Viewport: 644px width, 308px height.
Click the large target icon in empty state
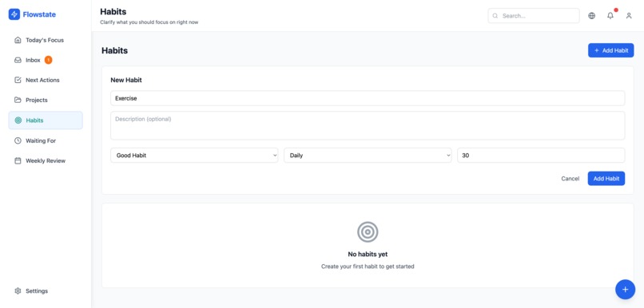[368, 232]
